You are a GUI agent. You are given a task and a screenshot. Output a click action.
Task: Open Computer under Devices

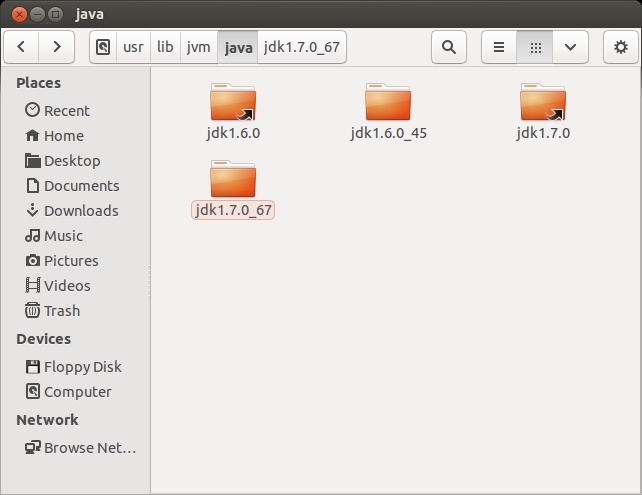[x=77, y=392]
